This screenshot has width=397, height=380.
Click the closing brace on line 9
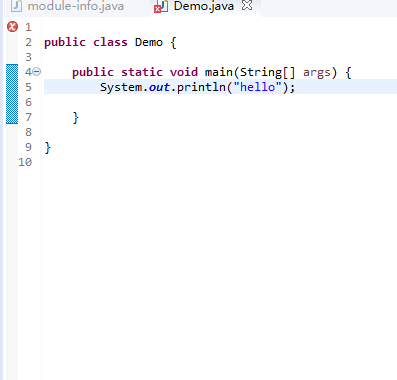(48, 147)
